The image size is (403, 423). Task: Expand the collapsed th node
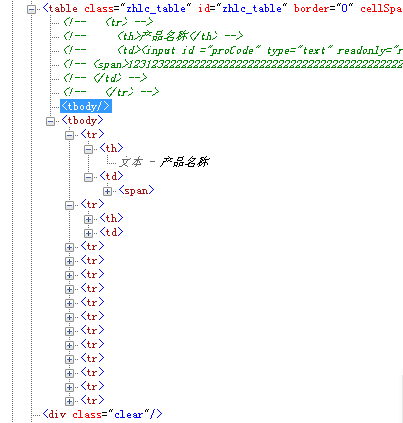pos(88,219)
